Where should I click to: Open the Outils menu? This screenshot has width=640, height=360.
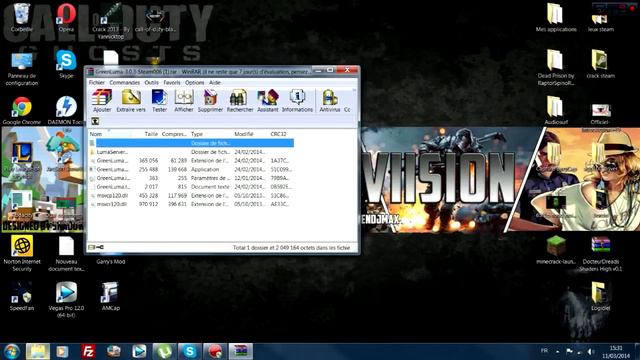(x=151, y=82)
